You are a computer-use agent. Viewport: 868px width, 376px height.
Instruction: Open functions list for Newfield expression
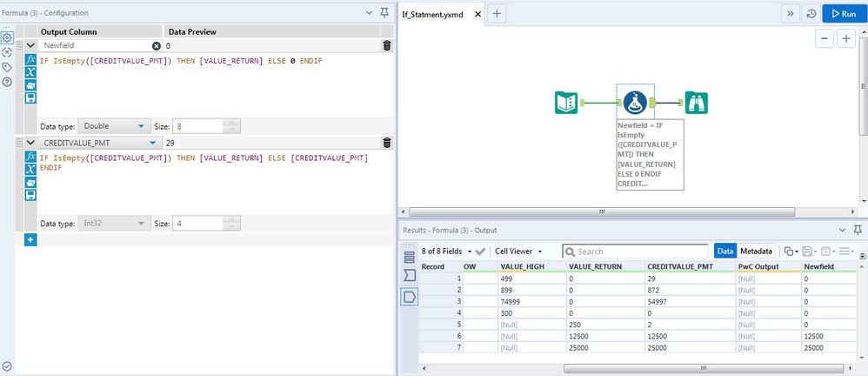pyautogui.click(x=31, y=59)
